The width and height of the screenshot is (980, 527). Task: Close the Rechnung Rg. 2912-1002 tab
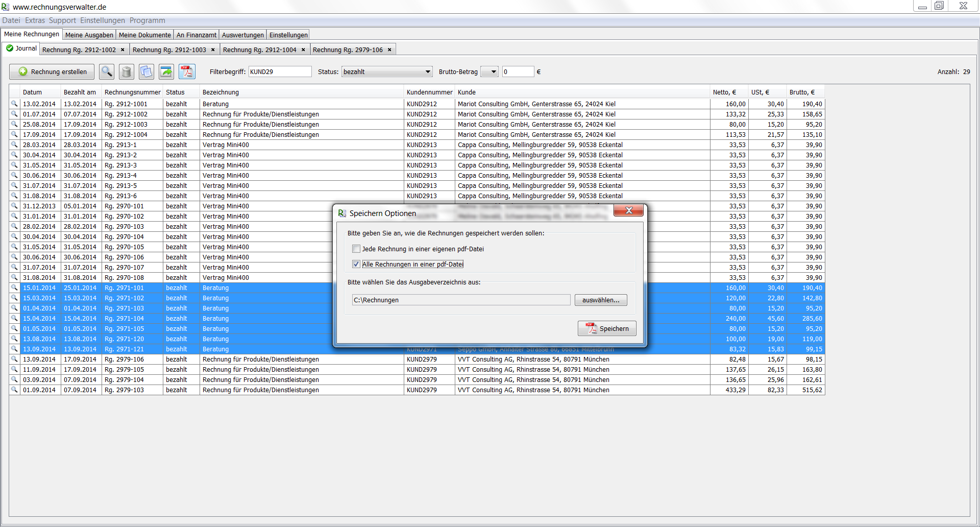point(122,50)
